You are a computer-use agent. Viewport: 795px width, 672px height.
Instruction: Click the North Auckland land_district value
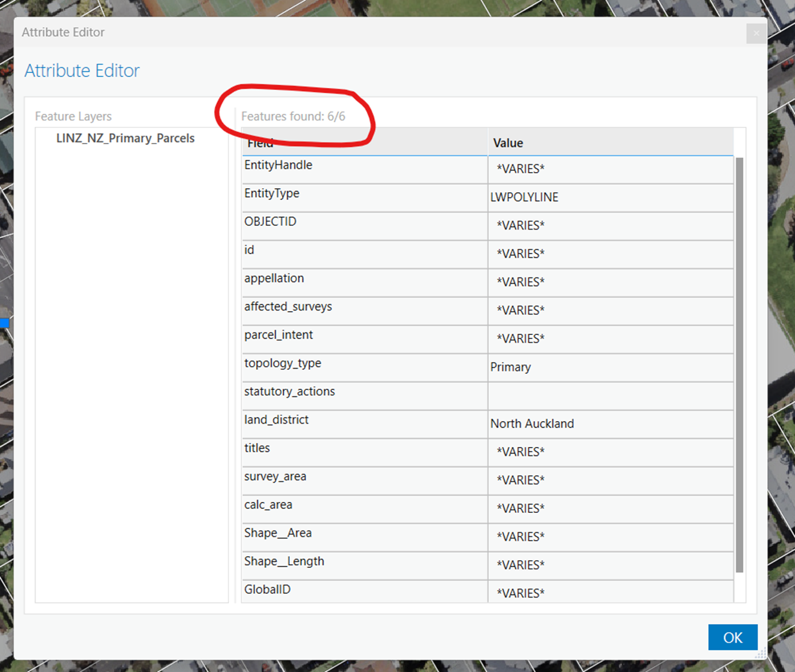pos(532,424)
